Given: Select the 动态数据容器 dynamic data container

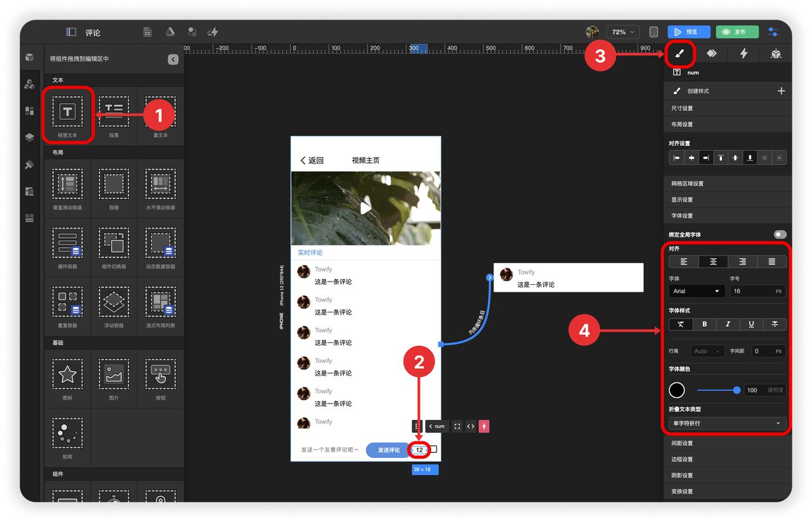Looking at the screenshot, I should (160, 247).
